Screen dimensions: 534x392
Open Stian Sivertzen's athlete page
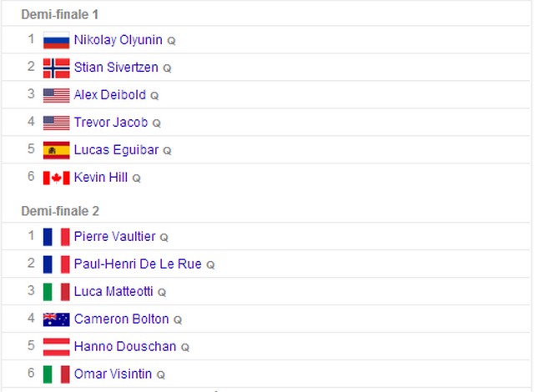[x=116, y=68]
